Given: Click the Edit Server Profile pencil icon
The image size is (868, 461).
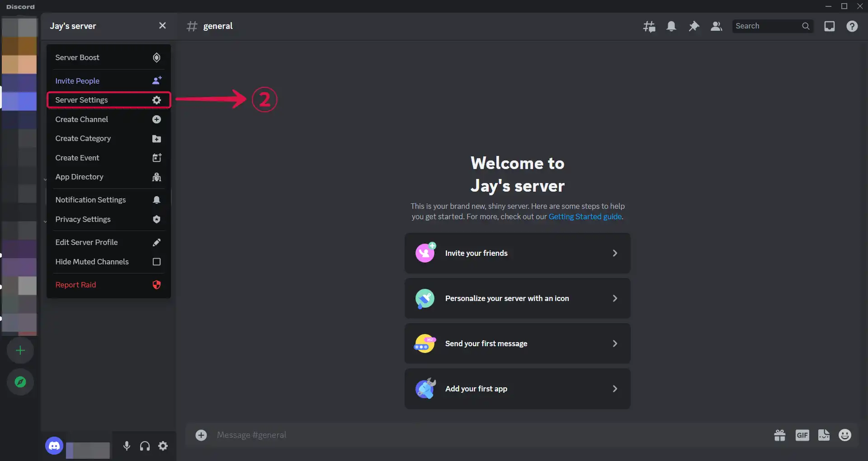Looking at the screenshot, I should [156, 242].
